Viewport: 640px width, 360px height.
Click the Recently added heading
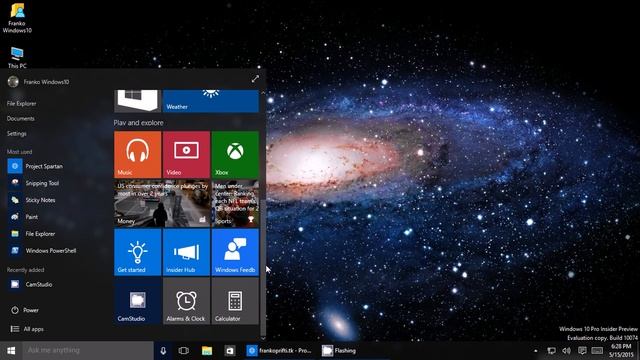point(25,270)
